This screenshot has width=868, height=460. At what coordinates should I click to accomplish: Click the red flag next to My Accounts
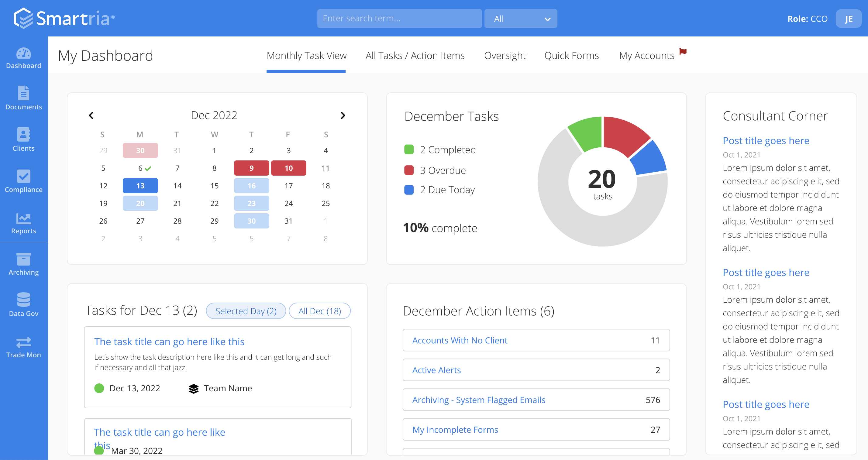pyautogui.click(x=683, y=52)
